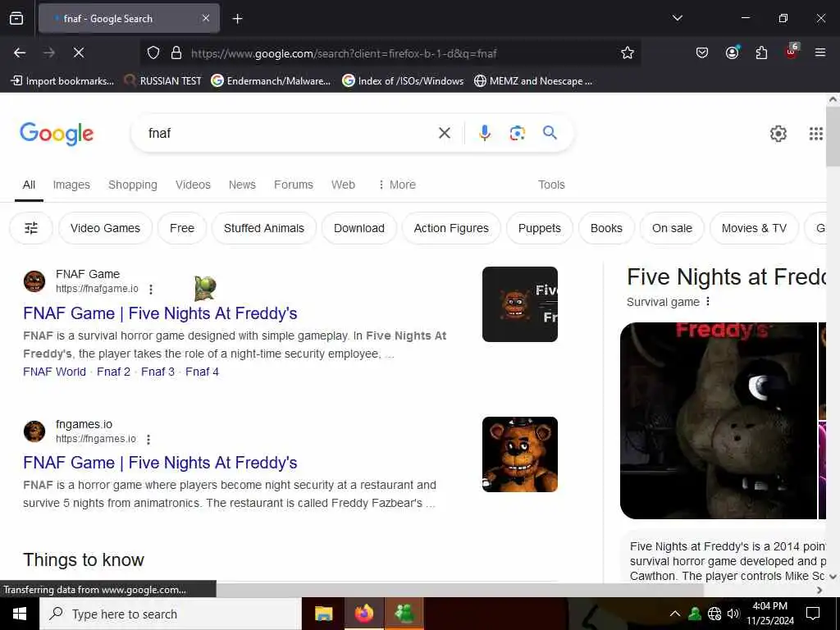Apply the Stuffed Animals filter chip
This screenshot has height=630, width=840.
pyautogui.click(x=264, y=228)
